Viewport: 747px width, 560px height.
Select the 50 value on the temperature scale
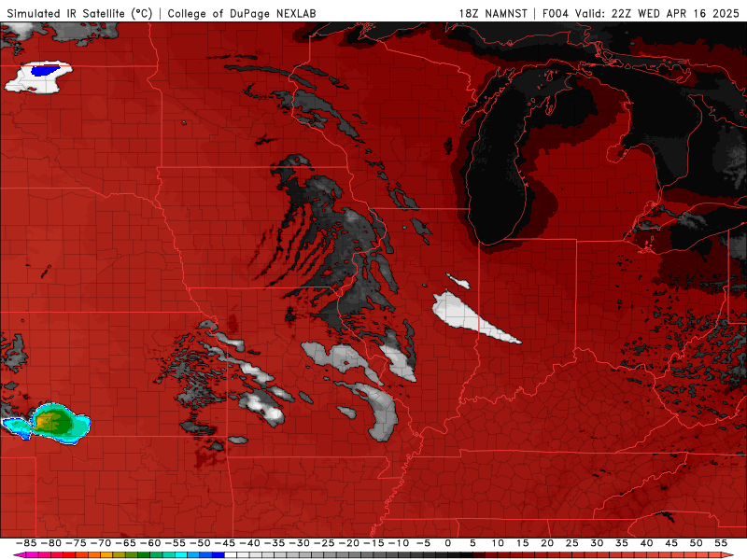(x=696, y=543)
